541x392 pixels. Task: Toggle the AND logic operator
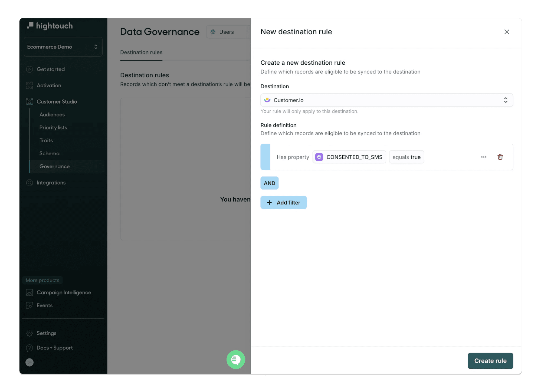[269, 183]
